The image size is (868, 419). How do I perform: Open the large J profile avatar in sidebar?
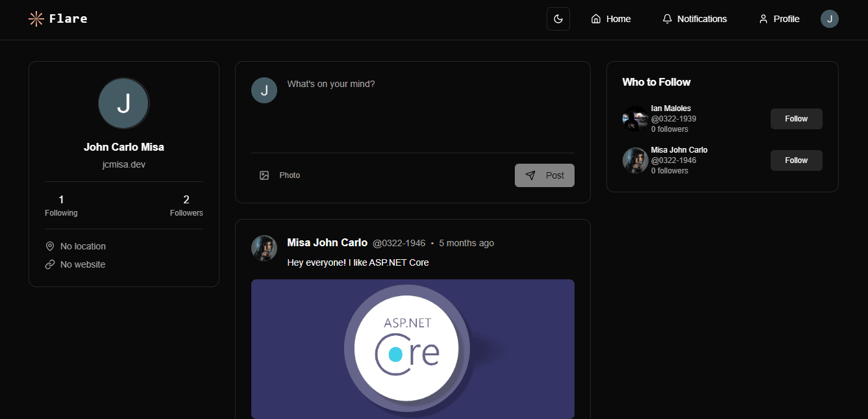pyautogui.click(x=124, y=103)
